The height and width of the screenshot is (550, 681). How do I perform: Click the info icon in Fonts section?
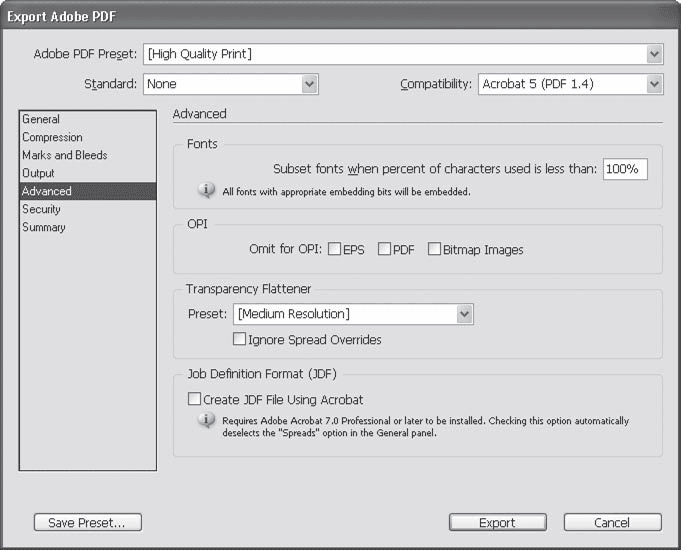(x=207, y=190)
